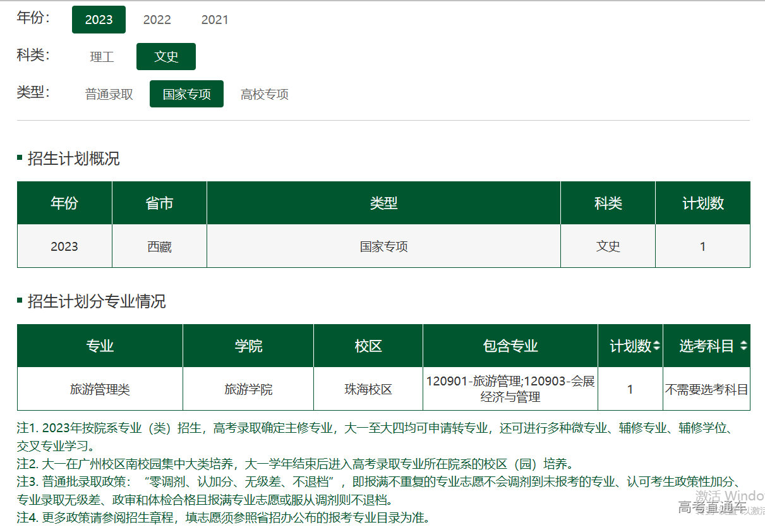The image size is (765, 532).
Task: Switch year filter to 2022
Action: (157, 20)
